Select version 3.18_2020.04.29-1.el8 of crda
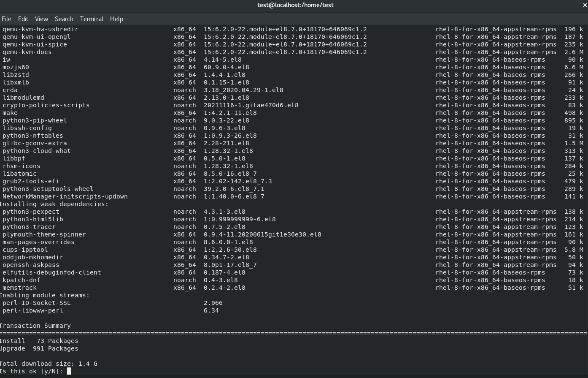588x378 pixels. point(243,90)
